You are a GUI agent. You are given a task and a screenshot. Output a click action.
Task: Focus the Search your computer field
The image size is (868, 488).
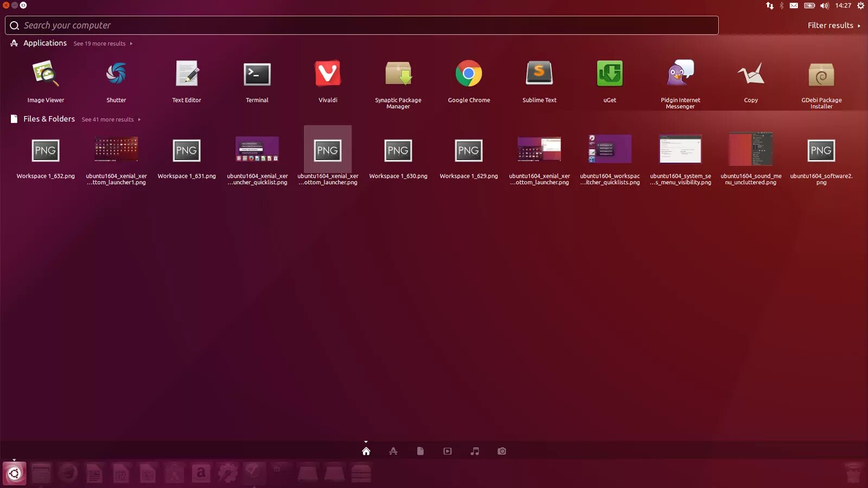(362, 25)
